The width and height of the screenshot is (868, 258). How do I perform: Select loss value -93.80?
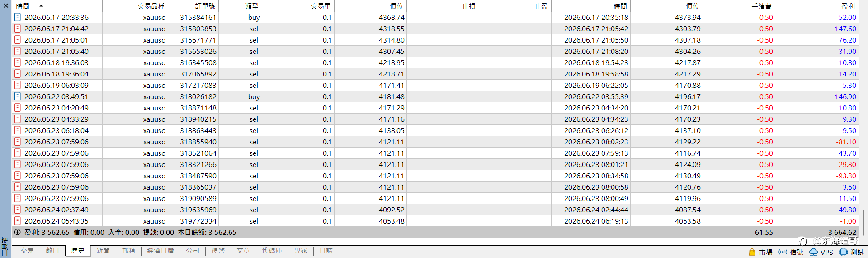click(x=846, y=176)
